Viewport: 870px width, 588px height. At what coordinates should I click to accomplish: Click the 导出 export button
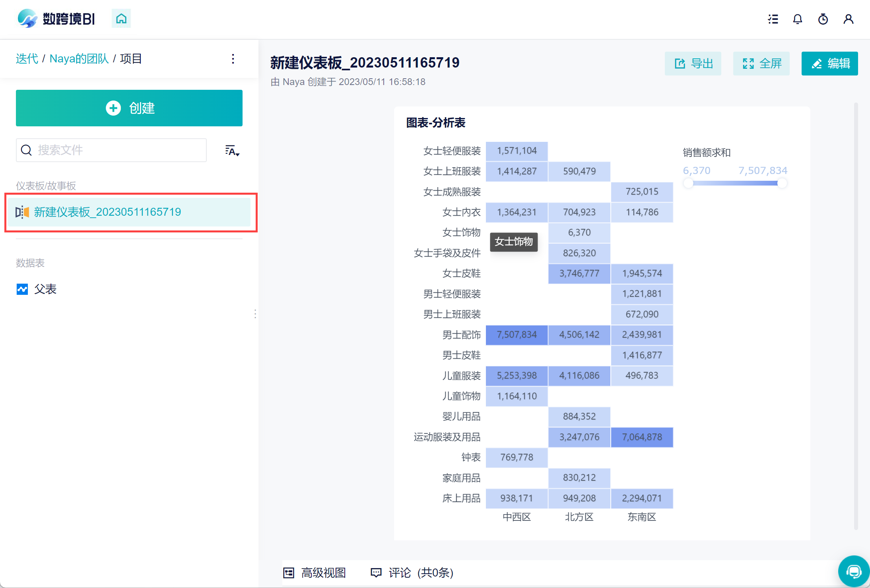tap(693, 64)
